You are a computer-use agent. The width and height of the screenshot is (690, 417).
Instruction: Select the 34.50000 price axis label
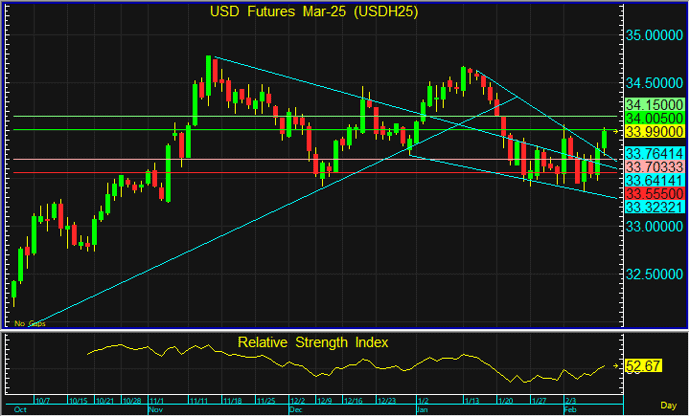coord(654,83)
